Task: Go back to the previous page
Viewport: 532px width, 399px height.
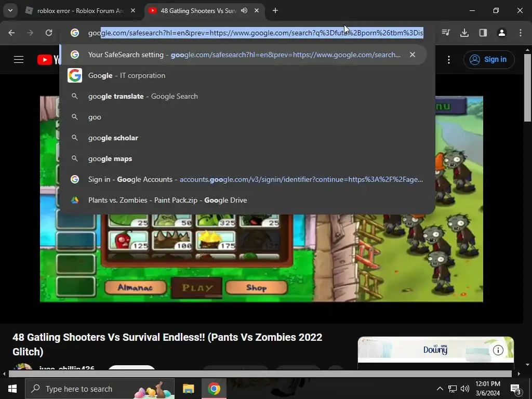Action: coord(11,33)
